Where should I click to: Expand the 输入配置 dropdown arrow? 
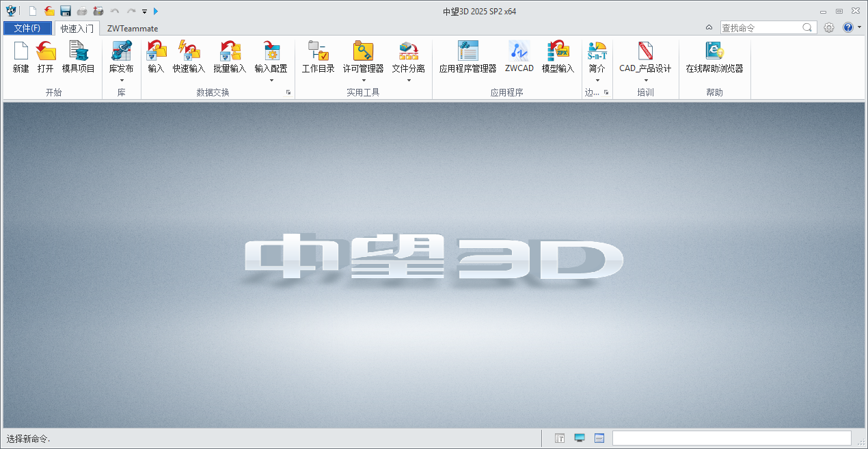[271, 81]
